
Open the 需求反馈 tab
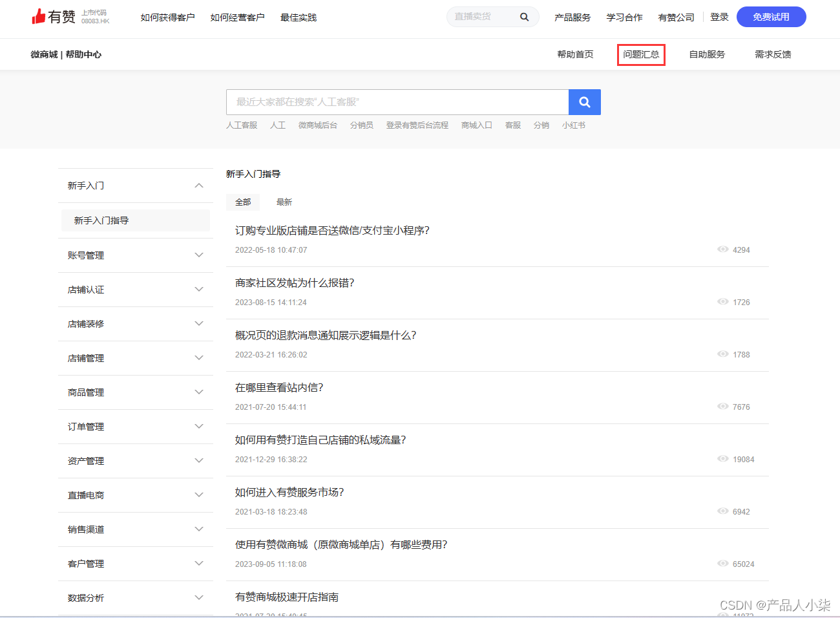(773, 54)
